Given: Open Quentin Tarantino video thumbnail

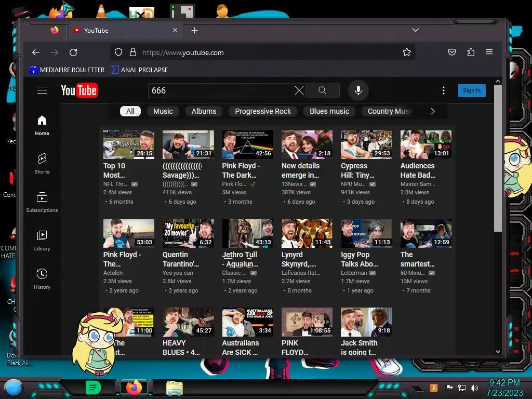Looking at the screenshot, I should point(188,233).
